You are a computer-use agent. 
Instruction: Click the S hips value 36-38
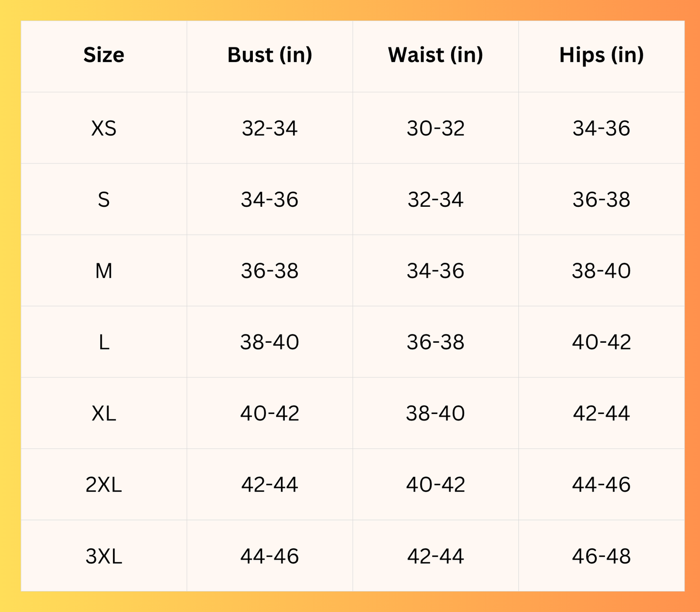click(x=601, y=199)
